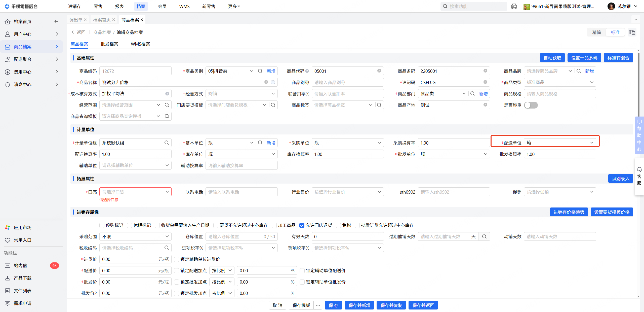Open the 进销存 top menu
This screenshot has width=644, height=312.
point(74,7)
